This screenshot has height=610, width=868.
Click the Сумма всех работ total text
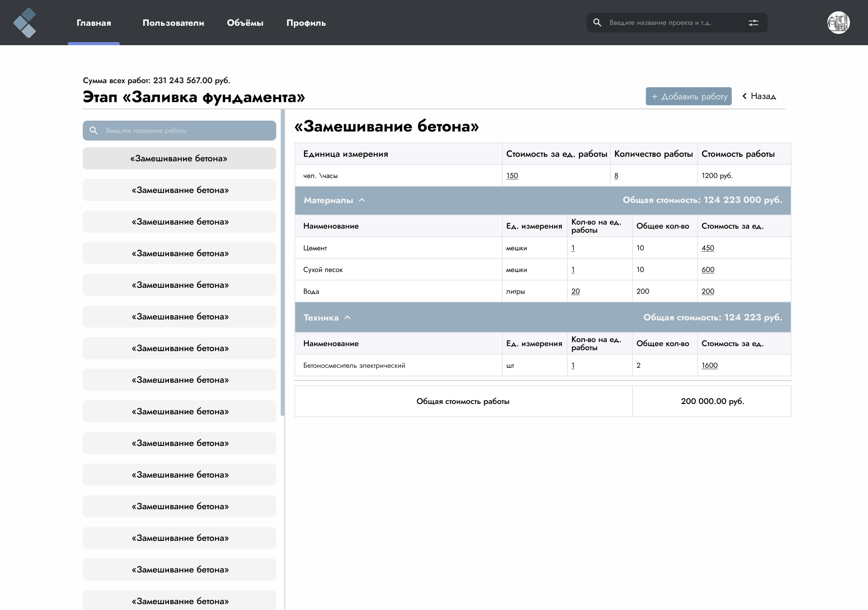tap(156, 80)
